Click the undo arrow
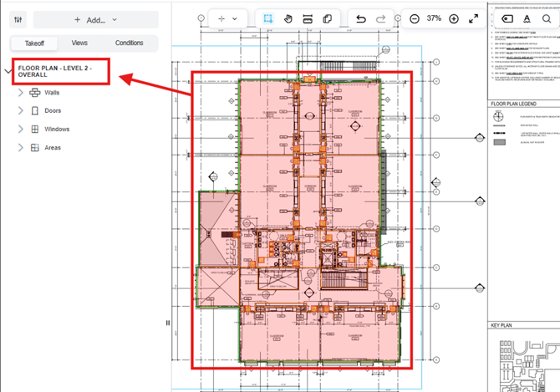Viewport: 560px width, 392px height. tap(361, 18)
